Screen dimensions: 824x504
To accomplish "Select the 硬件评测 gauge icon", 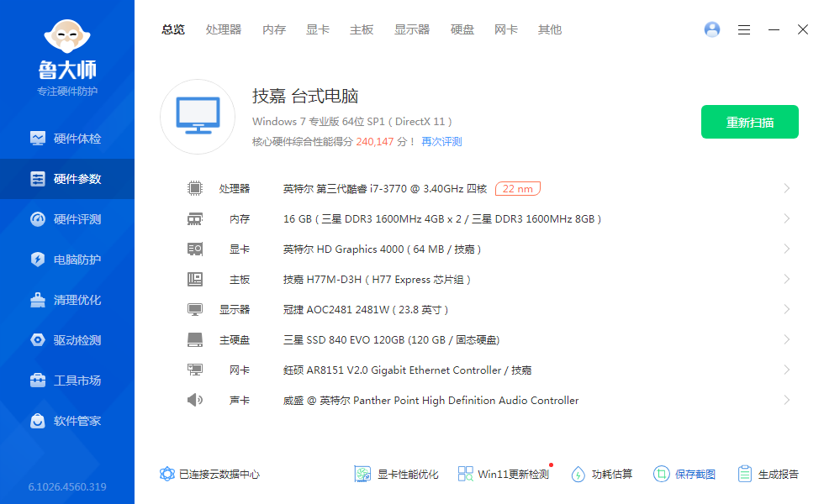I will (38, 219).
